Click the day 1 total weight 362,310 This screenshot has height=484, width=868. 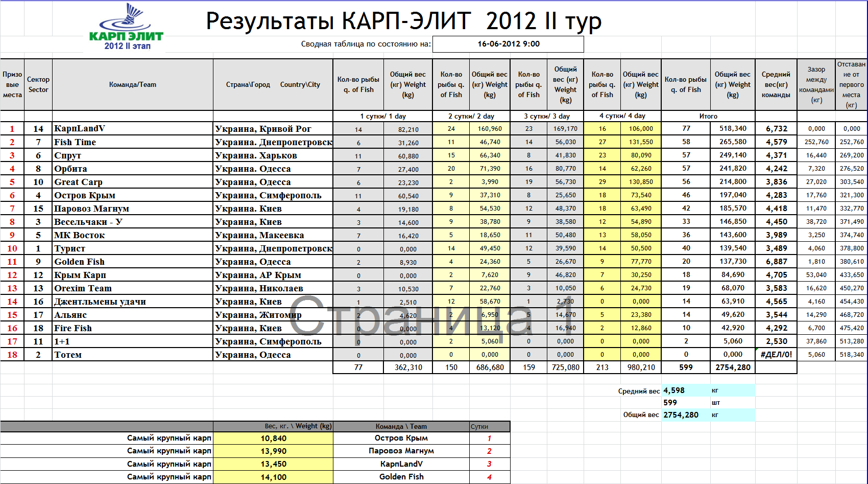click(x=408, y=367)
